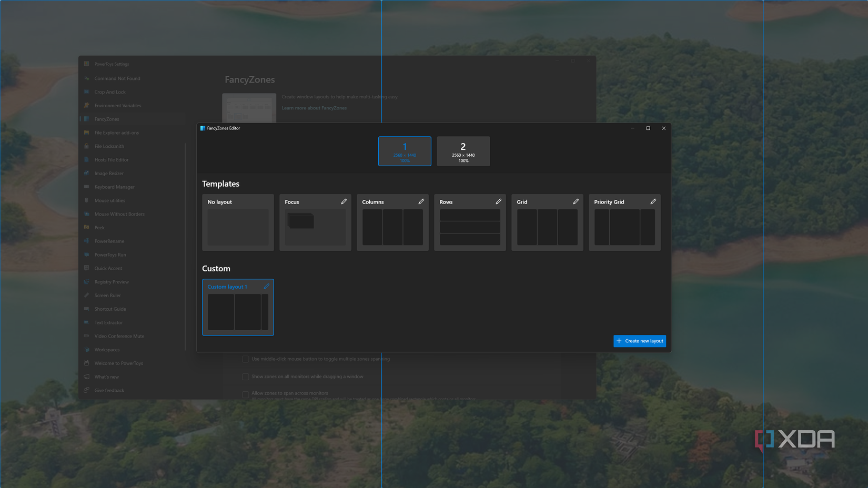Select FancyZones in the sidebar

coord(106,119)
